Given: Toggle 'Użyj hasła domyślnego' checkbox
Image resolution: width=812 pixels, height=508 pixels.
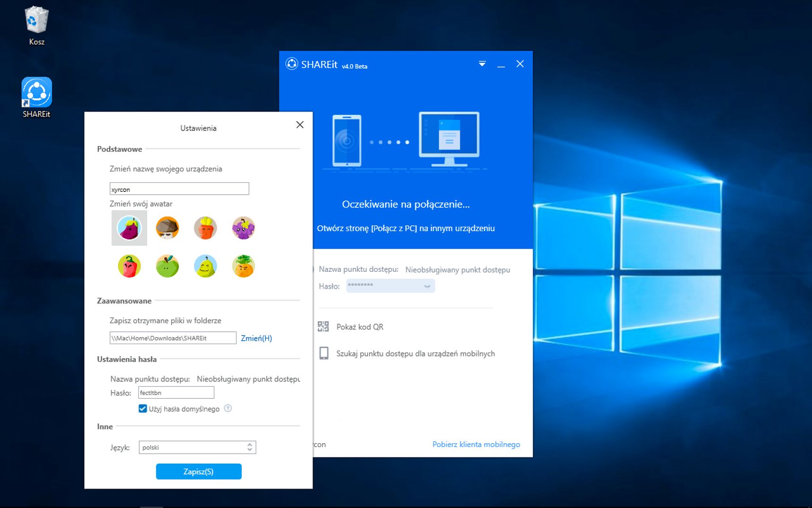Looking at the screenshot, I should pos(143,408).
